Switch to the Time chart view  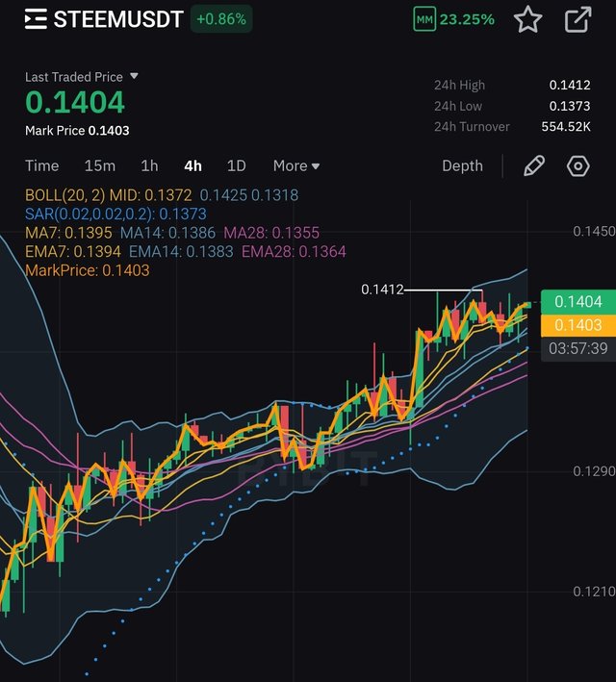pyautogui.click(x=41, y=165)
